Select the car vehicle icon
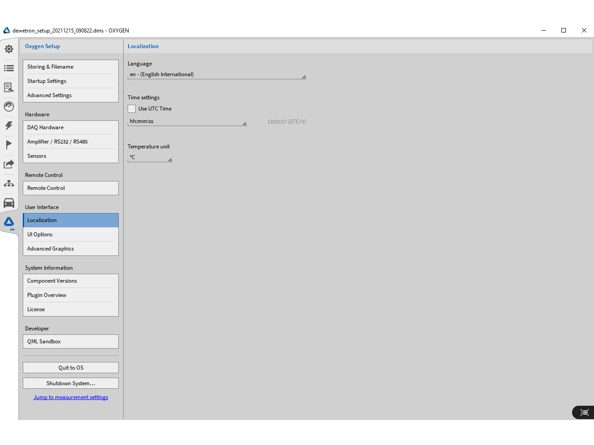This screenshot has width=594, height=445. [9, 203]
